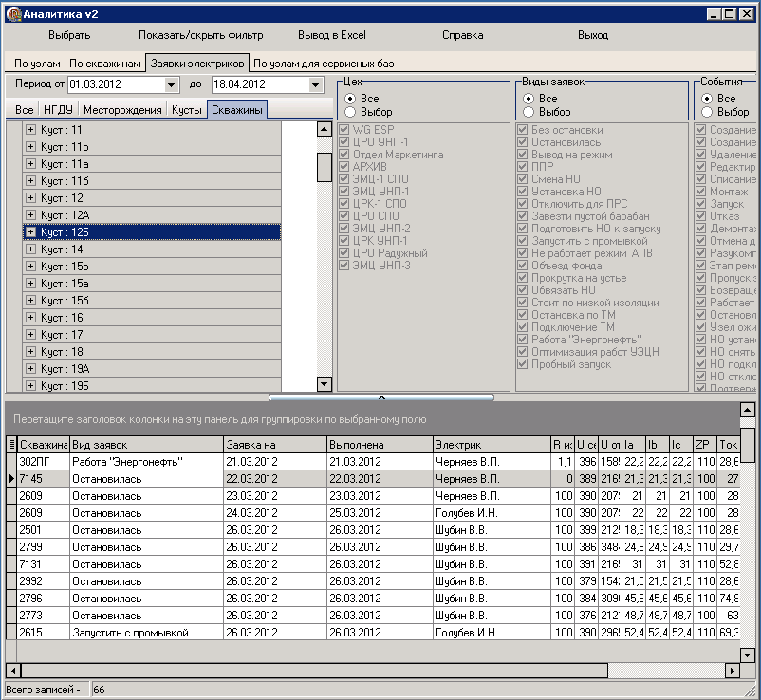
Task: Toggle the Остановилась checkbox
Action: tap(522, 142)
